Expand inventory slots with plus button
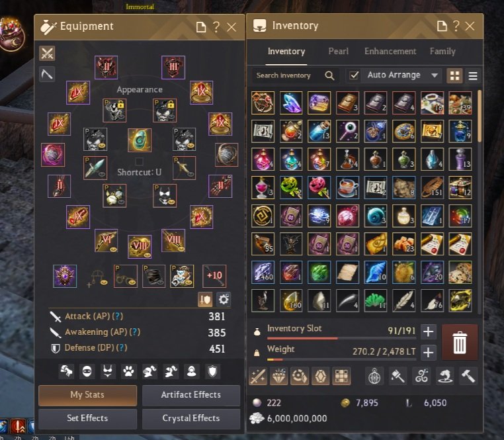Image resolution: width=504 pixels, height=440 pixels. [x=428, y=332]
